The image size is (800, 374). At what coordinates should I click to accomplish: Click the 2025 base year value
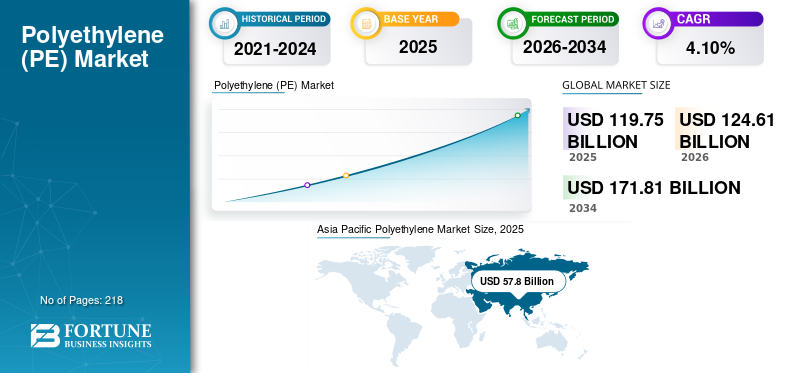pos(418,47)
